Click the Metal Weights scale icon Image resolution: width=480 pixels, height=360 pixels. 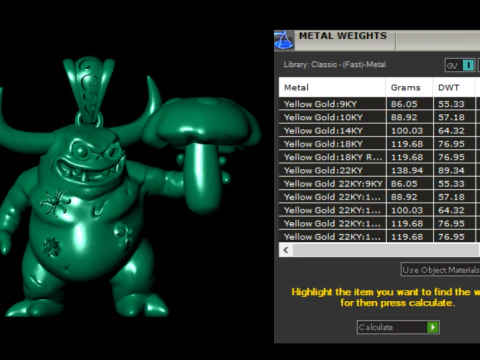[284, 40]
